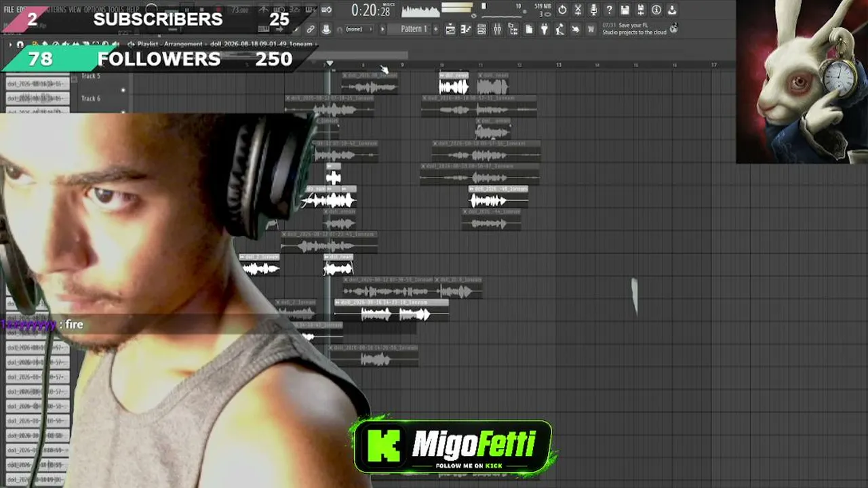Toggle the chain-link multilink controllers button
This screenshot has width=868, height=488.
311,29
